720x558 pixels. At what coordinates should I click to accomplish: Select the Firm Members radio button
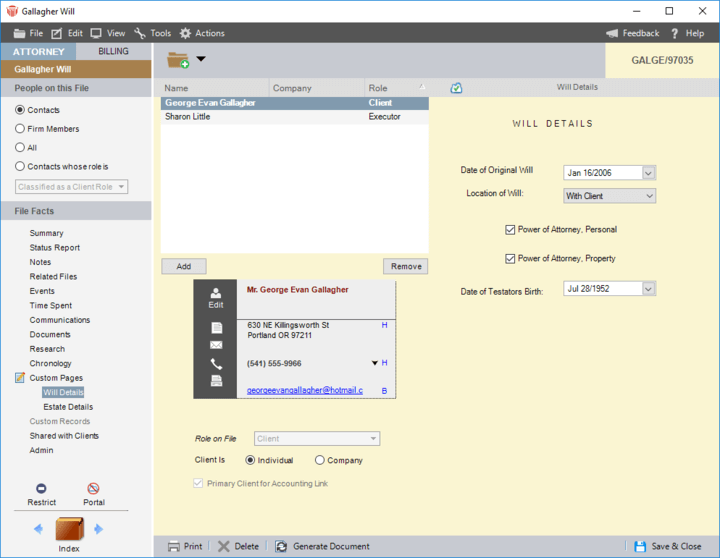(x=21, y=129)
